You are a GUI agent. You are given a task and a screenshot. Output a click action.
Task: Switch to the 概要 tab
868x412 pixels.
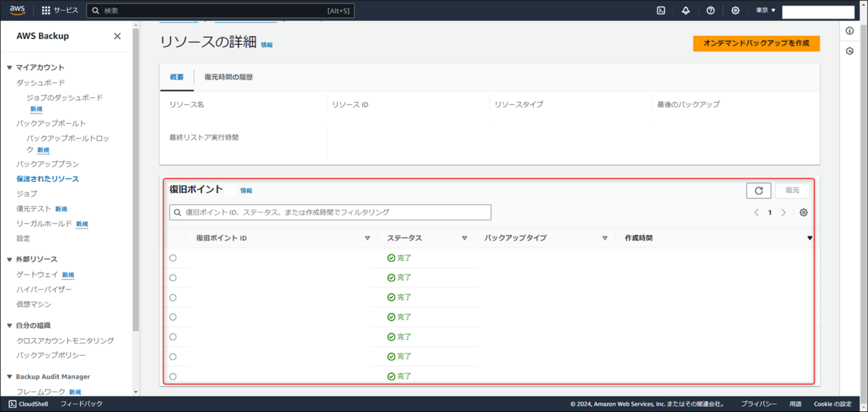click(x=177, y=77)
